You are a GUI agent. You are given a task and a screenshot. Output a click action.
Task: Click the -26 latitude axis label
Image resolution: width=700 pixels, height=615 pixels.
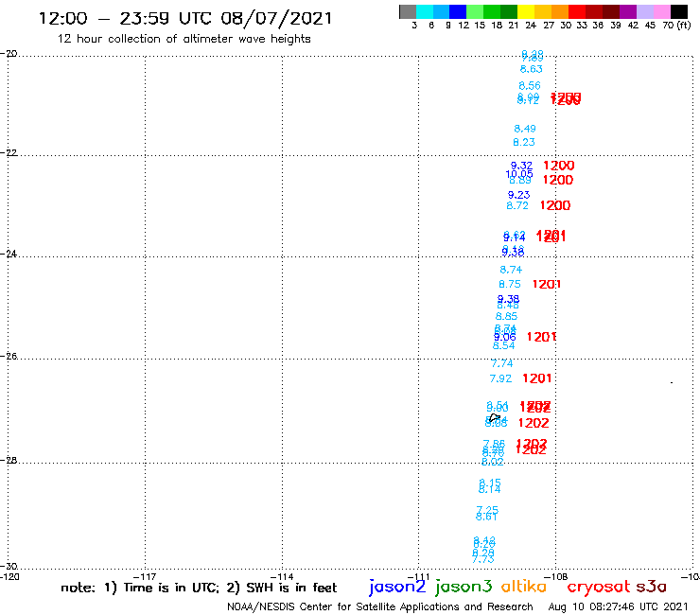coord(9,356)
